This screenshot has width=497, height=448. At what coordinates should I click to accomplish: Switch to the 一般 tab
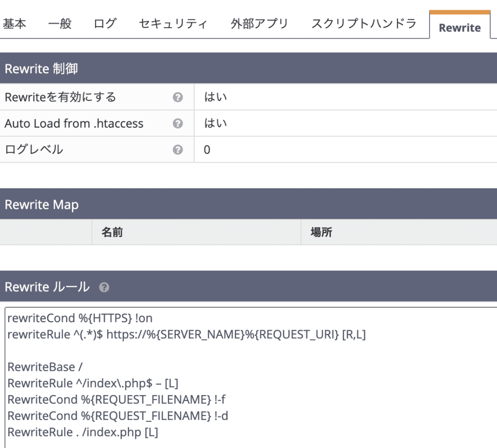[x=60, y=24]
